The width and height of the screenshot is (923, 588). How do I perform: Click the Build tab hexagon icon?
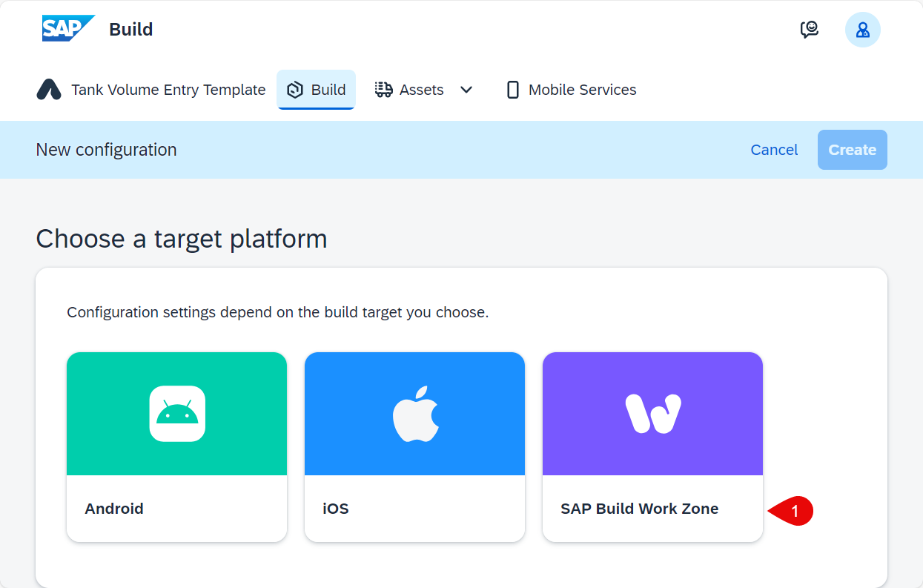coord(295,90)
